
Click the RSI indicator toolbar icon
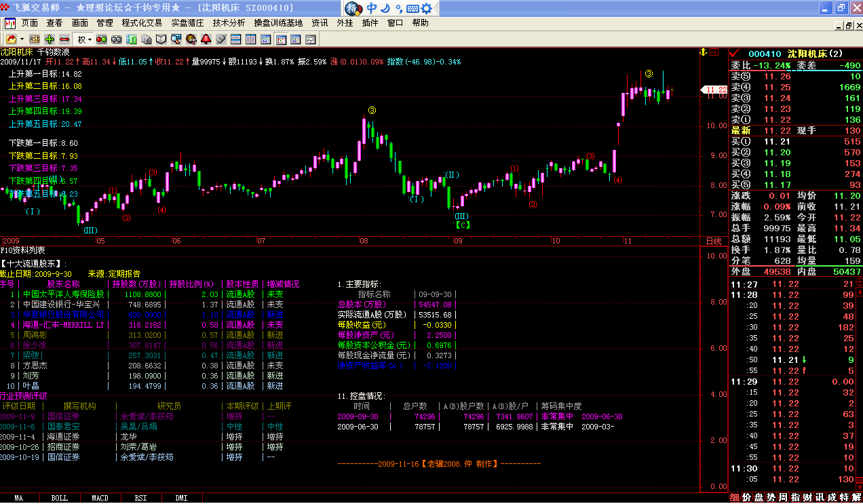pyautogui.click(x=34, y=39)
